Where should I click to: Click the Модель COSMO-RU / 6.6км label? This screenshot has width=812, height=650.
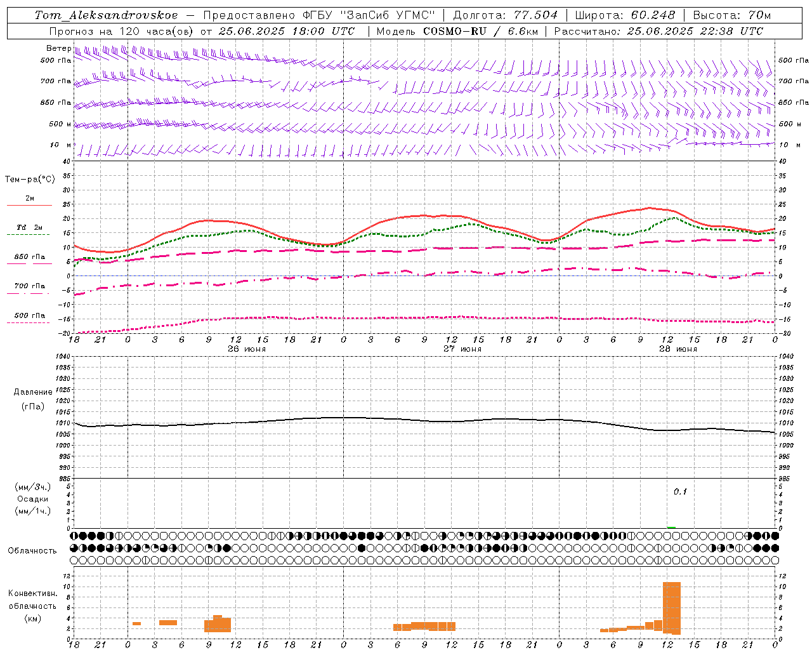(457, 31)
